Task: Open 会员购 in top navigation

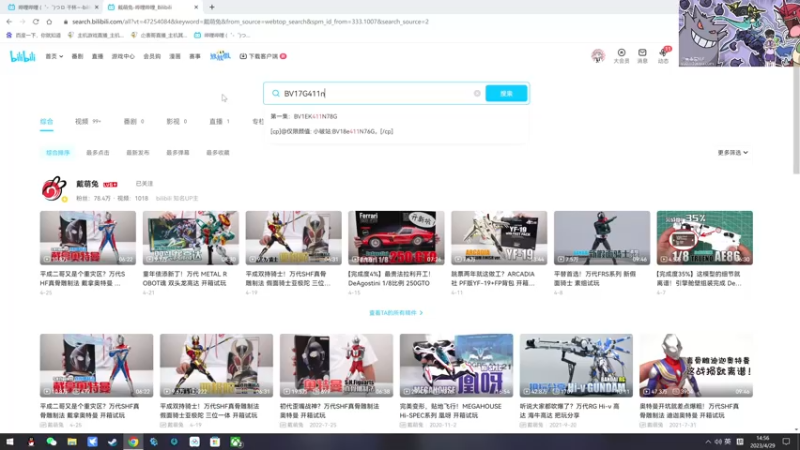Action: [152, 56]
